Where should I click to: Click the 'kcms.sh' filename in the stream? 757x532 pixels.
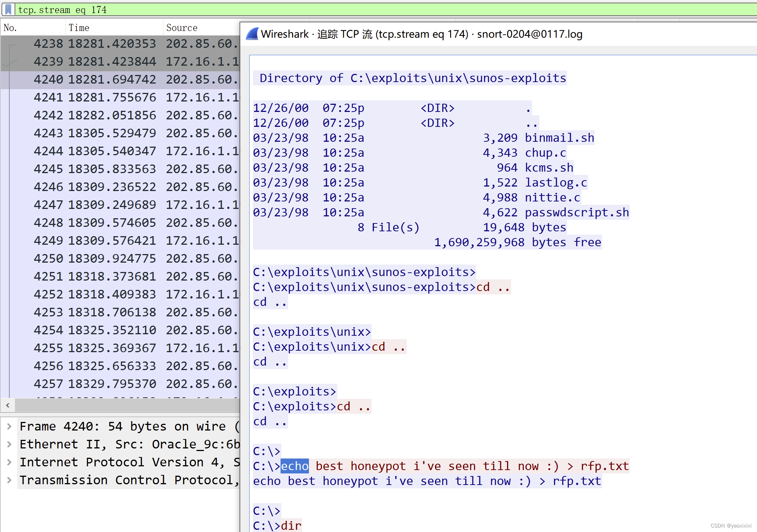point(549,168)
